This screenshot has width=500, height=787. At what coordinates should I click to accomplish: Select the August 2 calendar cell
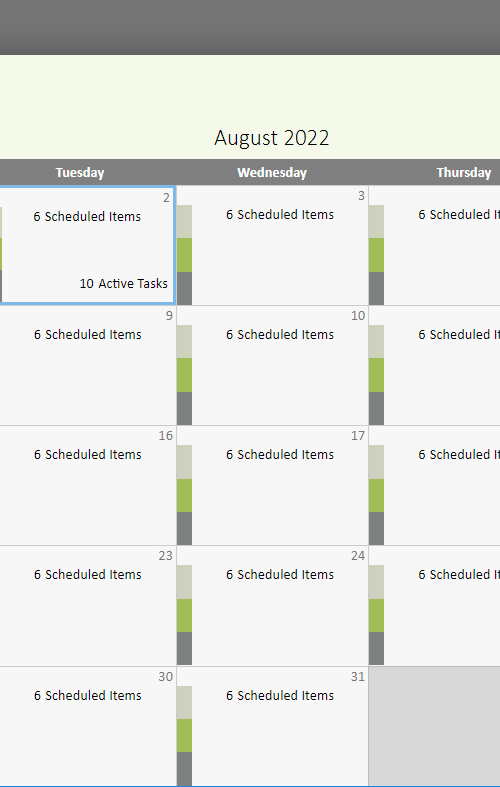click(x=87, y=245)
